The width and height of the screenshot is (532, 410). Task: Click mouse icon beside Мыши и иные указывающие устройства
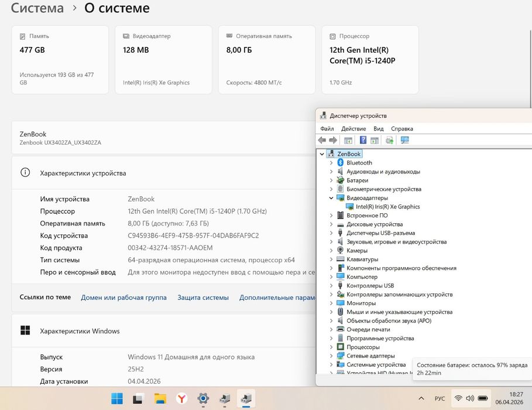click(x=340, y=312)
